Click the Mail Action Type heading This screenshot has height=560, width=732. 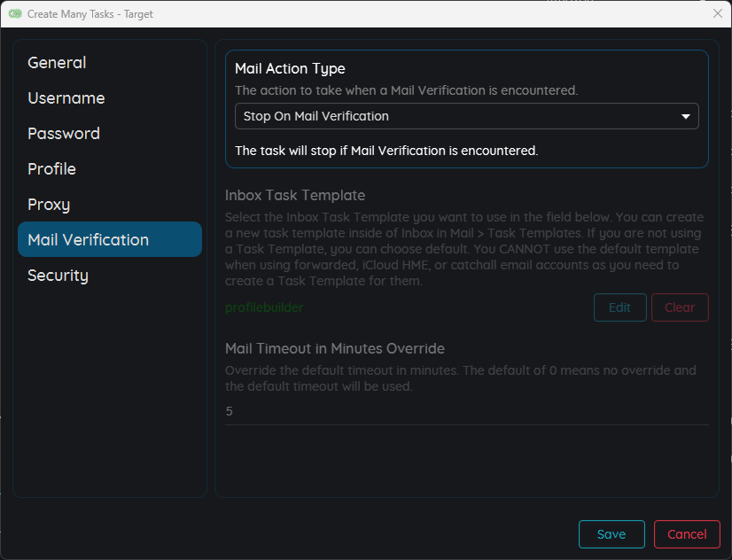point(290,69)
